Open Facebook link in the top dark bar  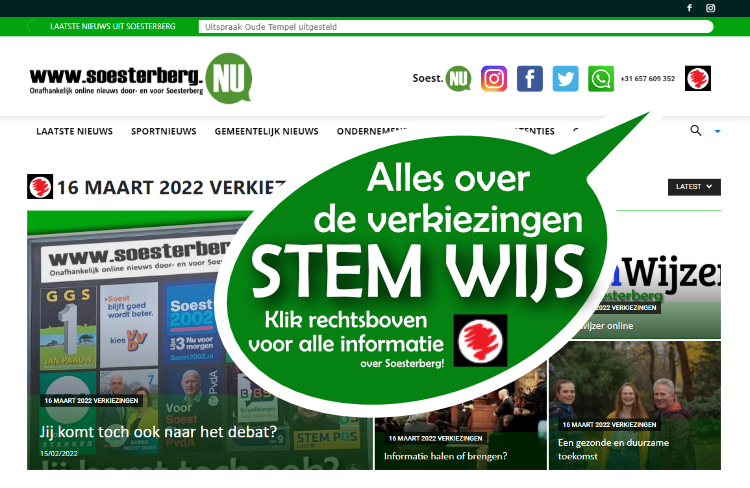(x=689, y=8)
